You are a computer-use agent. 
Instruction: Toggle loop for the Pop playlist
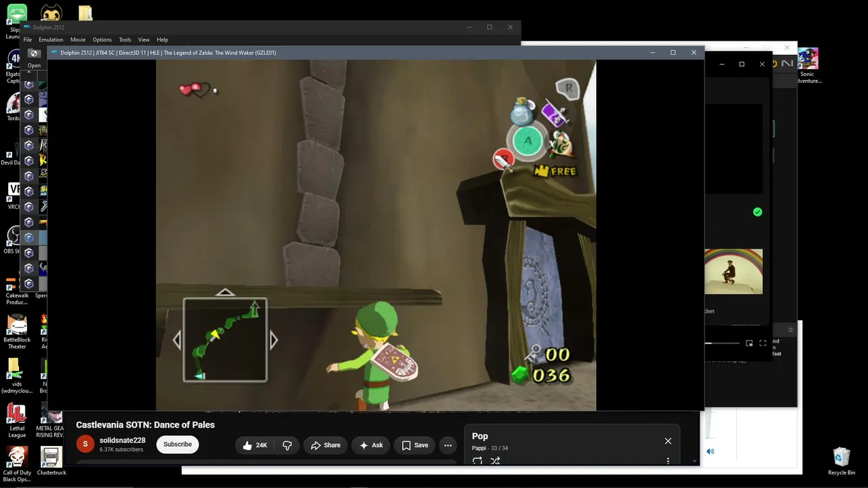(x=477, y=461)
